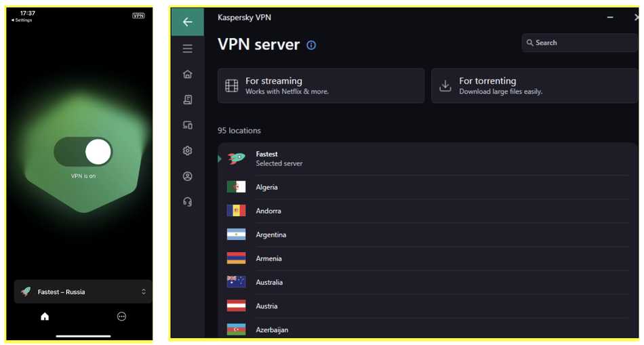This screenshot has height=345, width=644.
Task: Open Settings gear in sidebar
Action: (x=188, y=150)
